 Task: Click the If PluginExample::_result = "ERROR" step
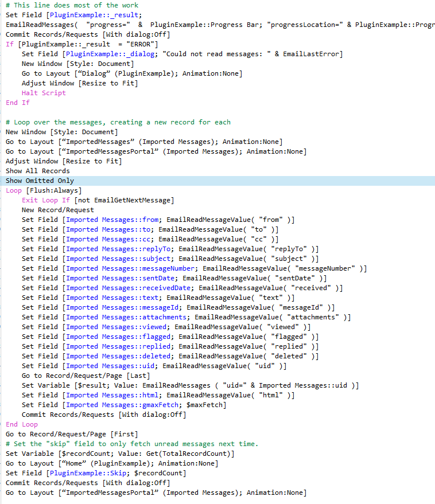click(x=81, y=44)
